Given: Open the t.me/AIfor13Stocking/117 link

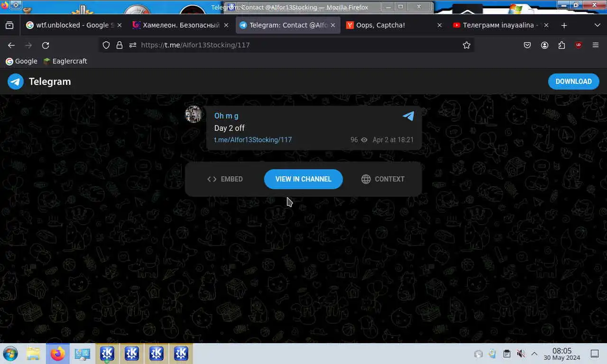Looking at the screenshot, I should (x=253, y=140).
